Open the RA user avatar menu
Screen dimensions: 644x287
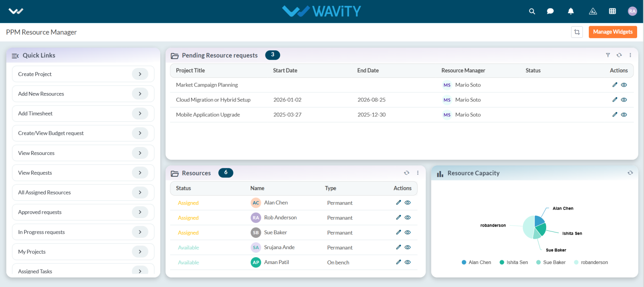[632, 11]
